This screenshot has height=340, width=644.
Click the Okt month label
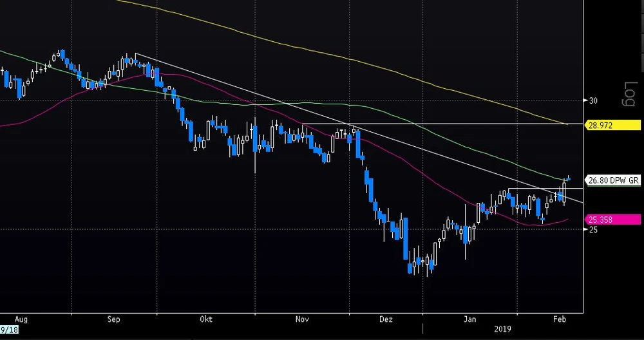pyautogui.click(x=206, y=319)
